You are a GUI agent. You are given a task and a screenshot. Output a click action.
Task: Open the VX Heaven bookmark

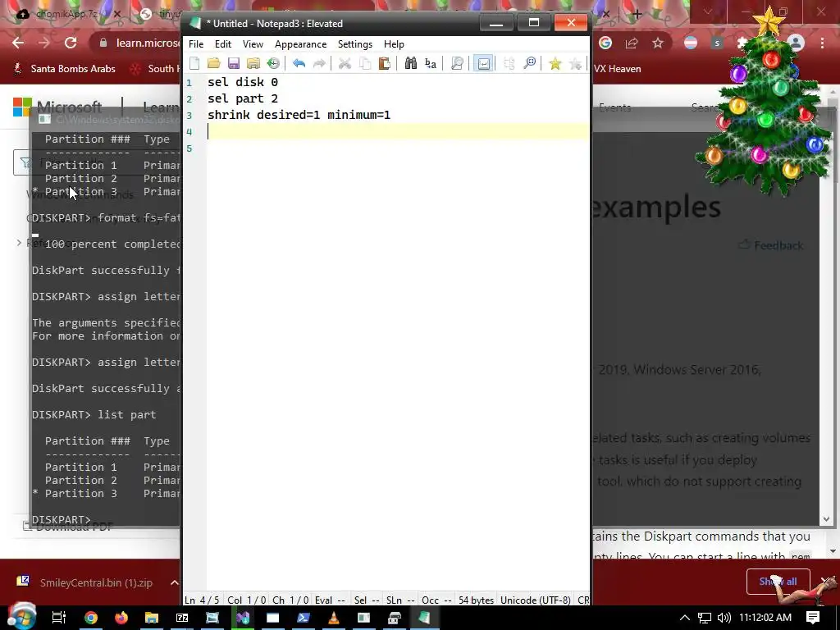617,69
